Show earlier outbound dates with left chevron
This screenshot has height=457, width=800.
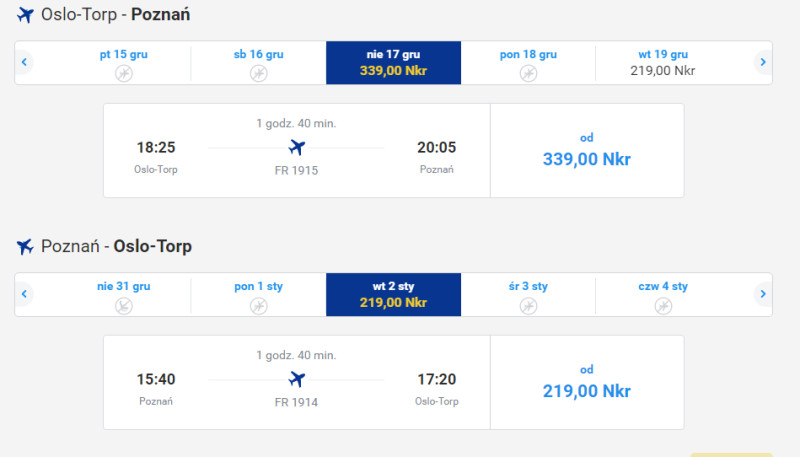click(24, 62)
